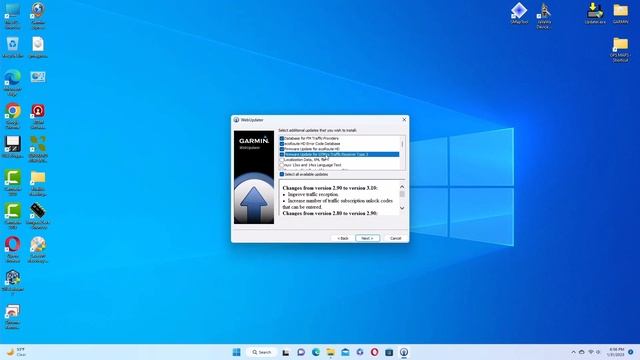Click the WebUpdater taskbar icon
This screenshot has height=360, width=640.
[404, 352]
